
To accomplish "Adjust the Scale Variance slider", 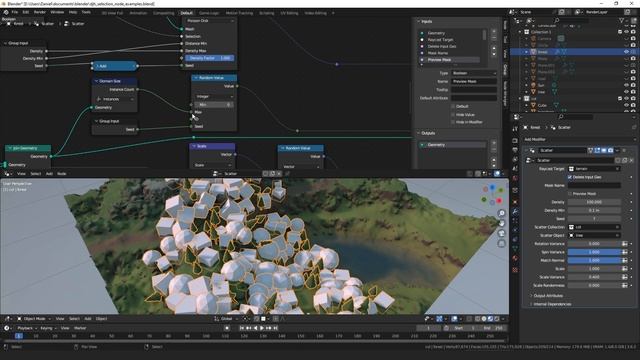I will [594, 277].
